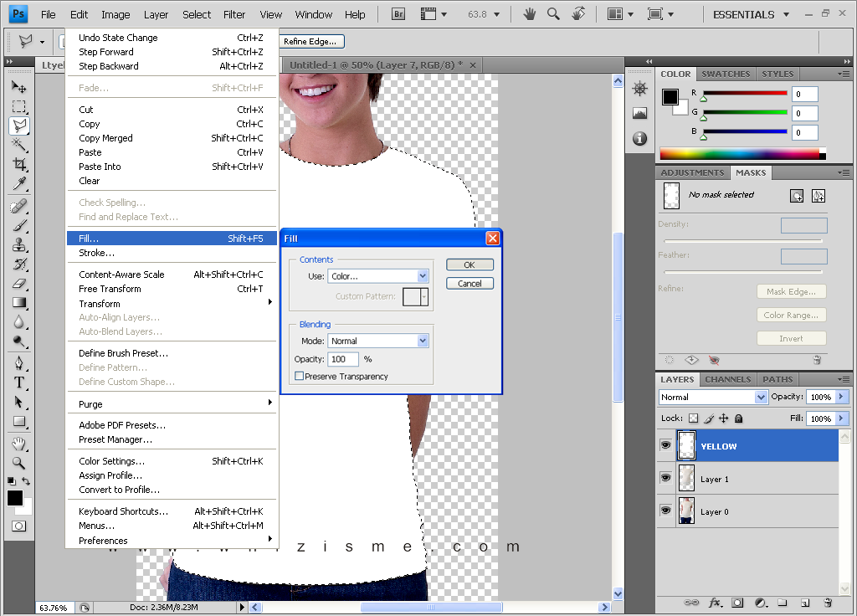This screenshot has height=616, width=857.
Task: Select the Dodge tool
Action: (19, 341)
